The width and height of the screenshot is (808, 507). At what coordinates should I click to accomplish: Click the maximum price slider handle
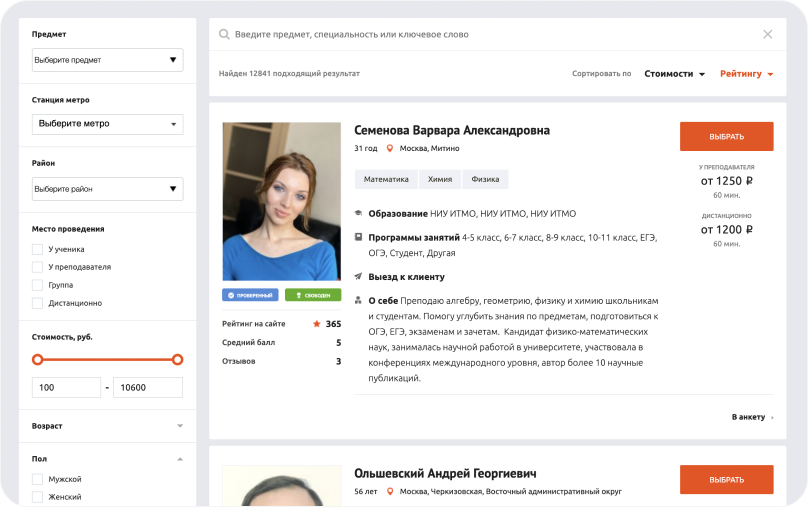(177, 360)
